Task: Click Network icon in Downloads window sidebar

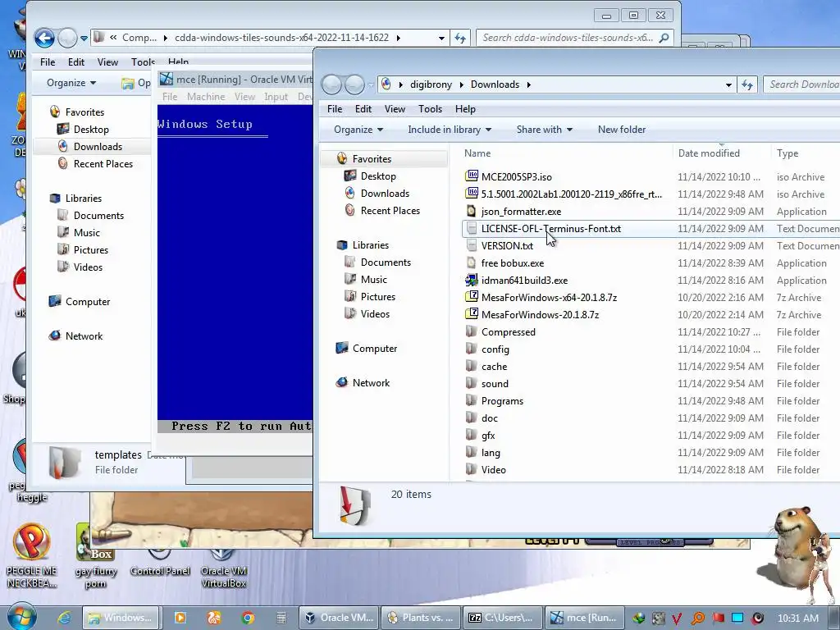Action: point(342,382)
